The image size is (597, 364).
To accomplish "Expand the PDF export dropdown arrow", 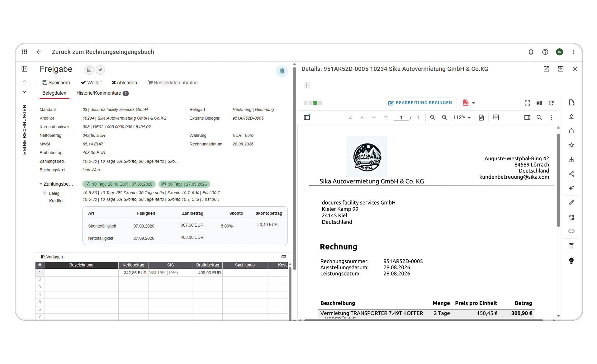I will tap(473, 103).
